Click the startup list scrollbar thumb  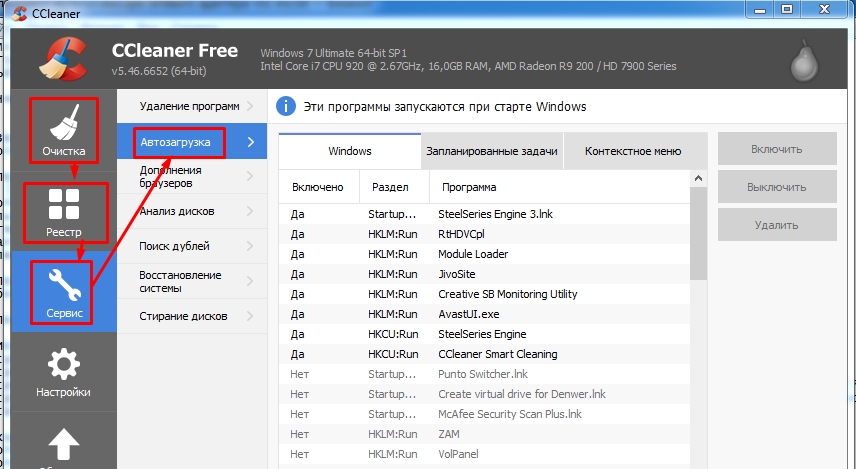[698, 234]
